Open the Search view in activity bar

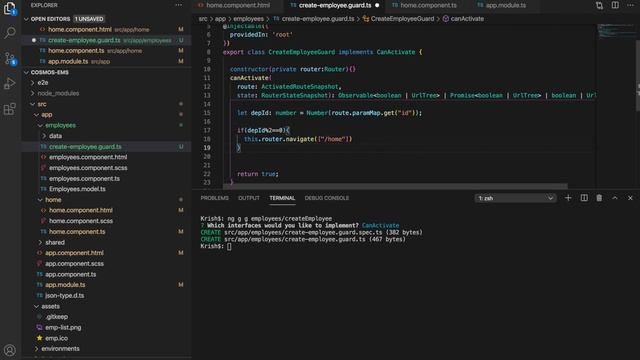9,33
